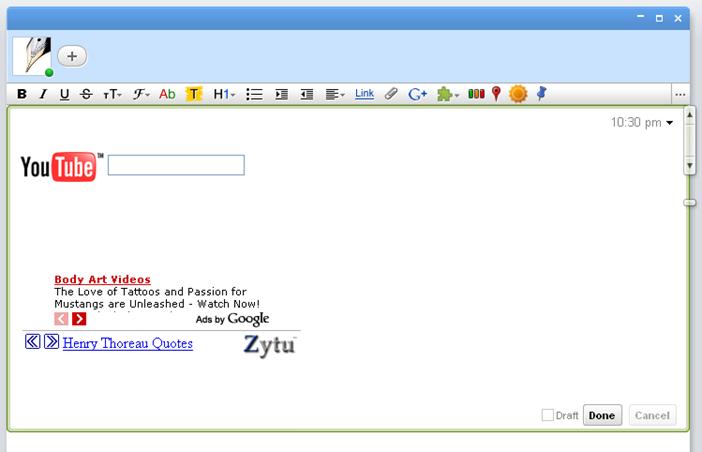Show the previous Google ad

tap(61, 319)
